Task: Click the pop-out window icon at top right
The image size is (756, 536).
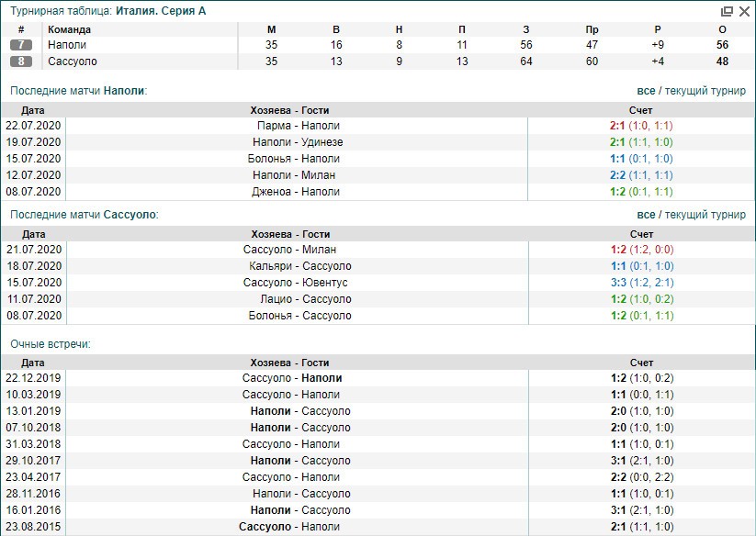Action: pos(727,11)
